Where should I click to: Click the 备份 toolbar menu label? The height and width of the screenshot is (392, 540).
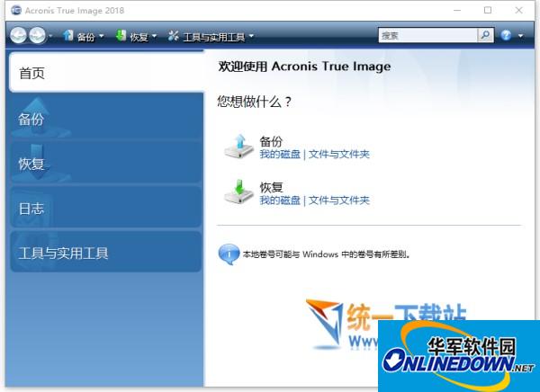tap(85, 37)
